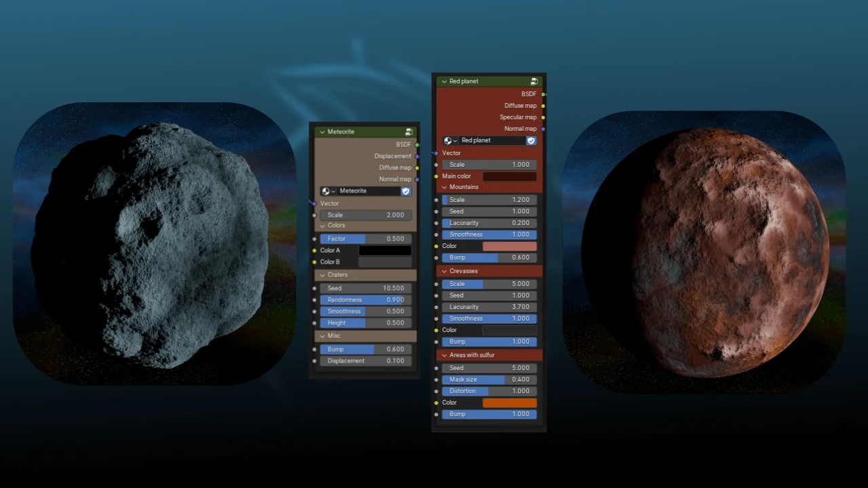Click the image preview icon on the Meteorite node header
This screenshot has width=868, height=488.
pyautogui.click(x=409, y=131)
